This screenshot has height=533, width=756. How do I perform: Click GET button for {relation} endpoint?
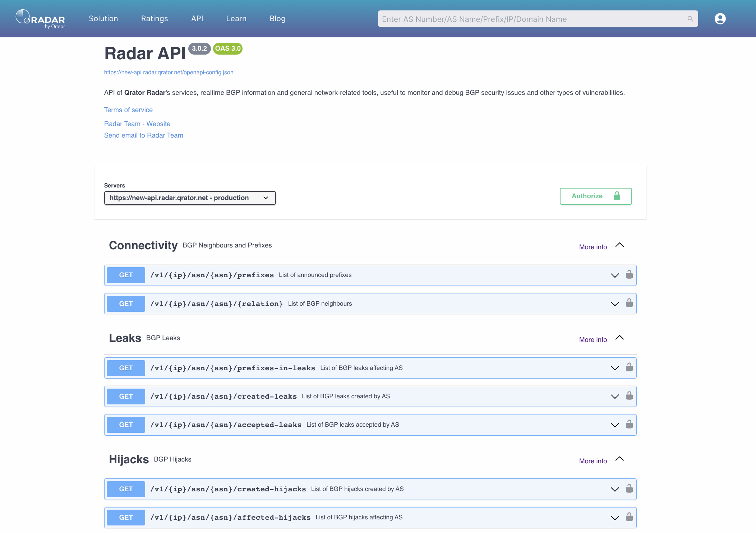[126, 304]
